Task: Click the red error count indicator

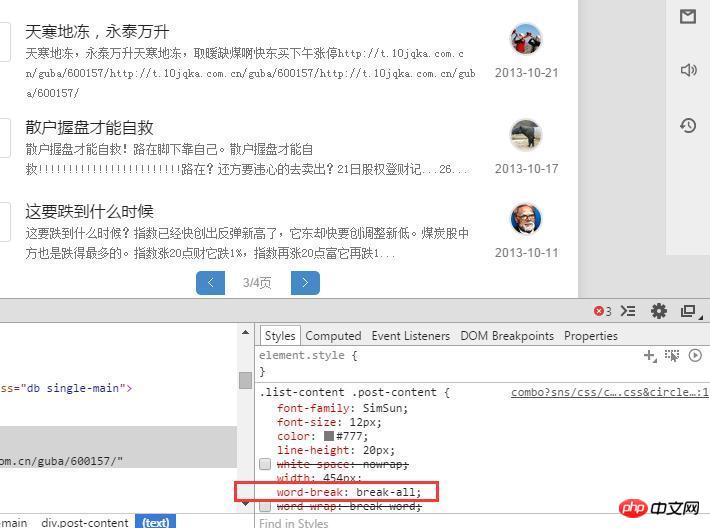Action: pyautogui.click(x=602, y=311)
